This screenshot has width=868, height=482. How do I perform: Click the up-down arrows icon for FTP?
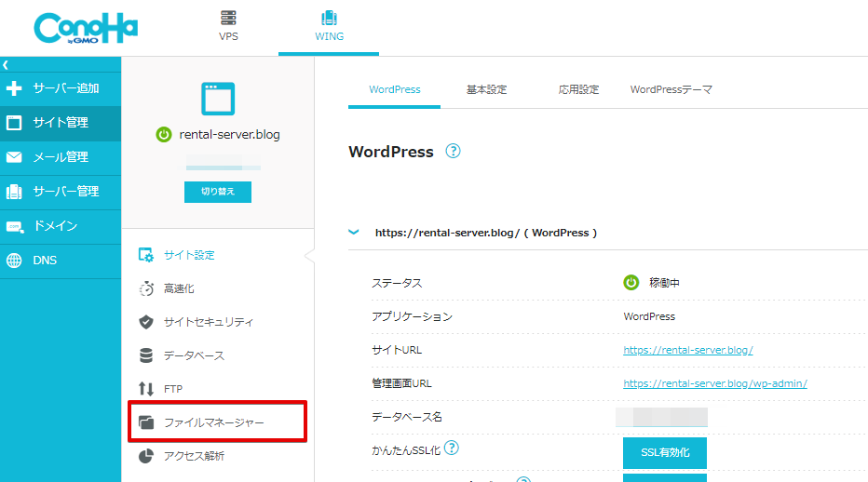click(146, 389)
